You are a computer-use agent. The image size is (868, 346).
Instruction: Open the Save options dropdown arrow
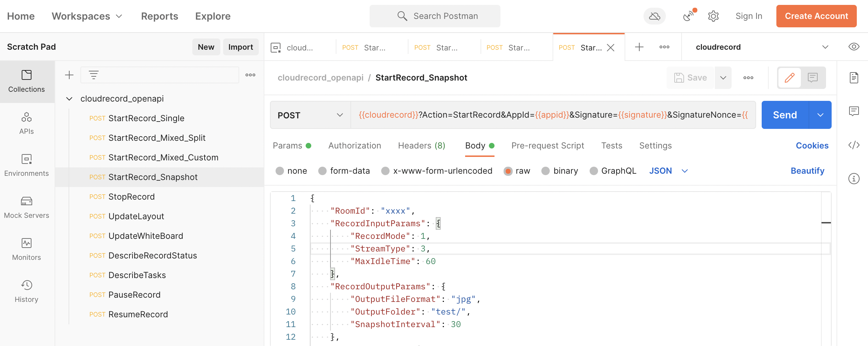pos(723,78)
